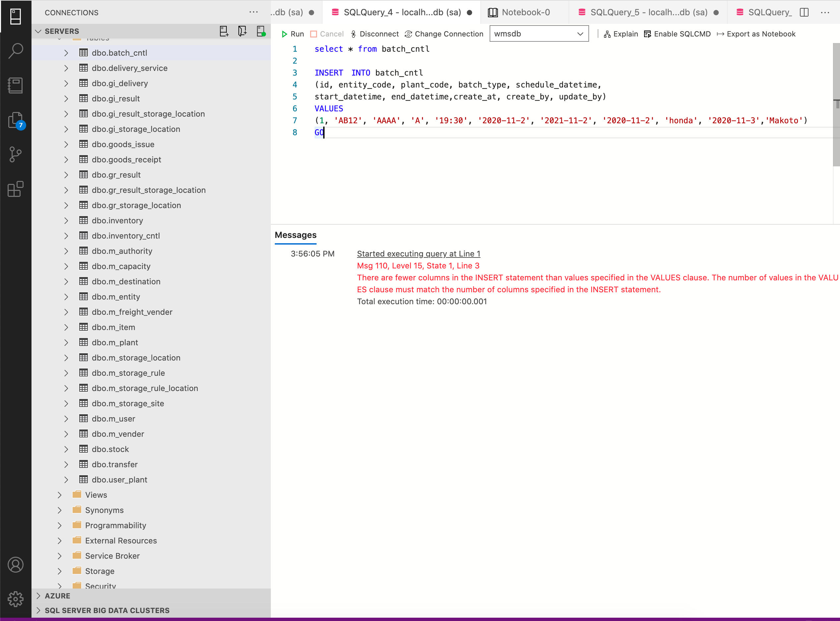The height and width of the screenshot is (621, 840).
Task: Toggle the split editor layout icon
Action: (804, 12)
